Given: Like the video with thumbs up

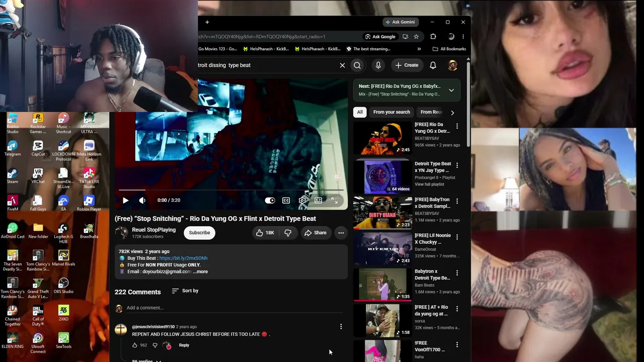Looking at the screenshot, I should (265, 233).
